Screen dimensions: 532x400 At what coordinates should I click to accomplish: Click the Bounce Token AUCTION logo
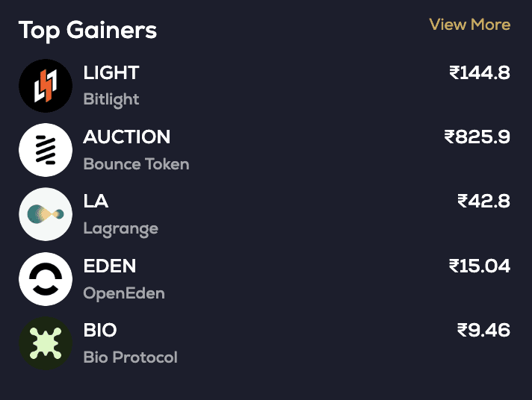[x=46, y=150]
